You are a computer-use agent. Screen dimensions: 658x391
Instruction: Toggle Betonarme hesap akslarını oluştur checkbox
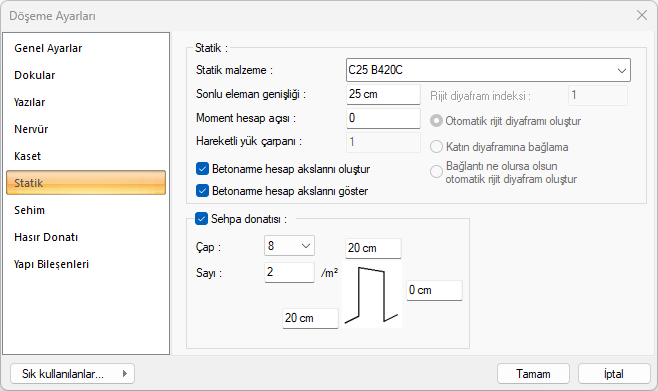pos(202,169)
